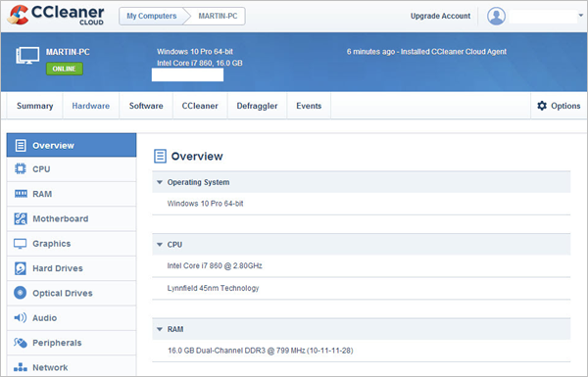Click the Optical Drives disc icon
The height and width of the screenshot is (377, 588).
click(x=21, y=293)
